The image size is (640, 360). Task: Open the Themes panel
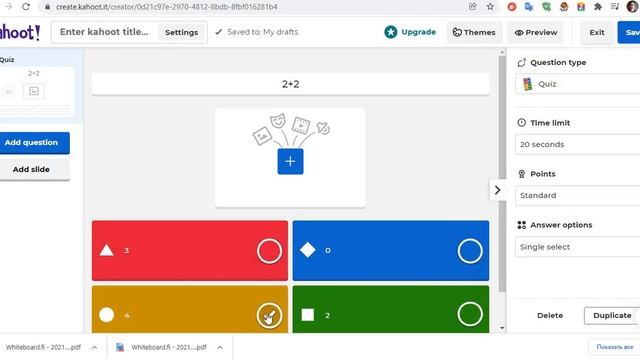pos(474,32)
